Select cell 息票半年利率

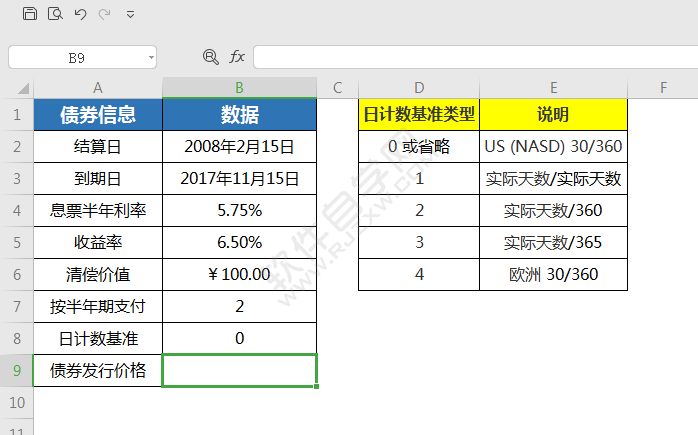click(x=98, y=211)
